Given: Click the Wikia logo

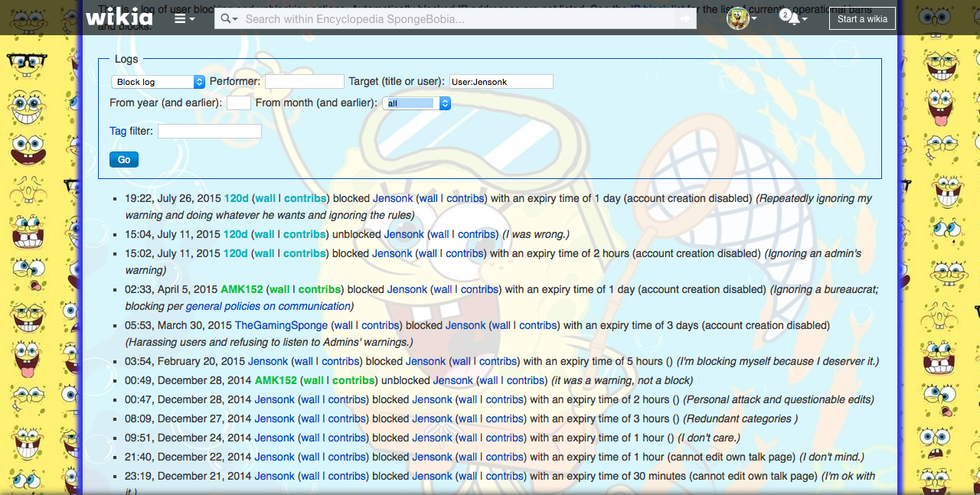Looking at the screenshot, I should coord(119,17).
